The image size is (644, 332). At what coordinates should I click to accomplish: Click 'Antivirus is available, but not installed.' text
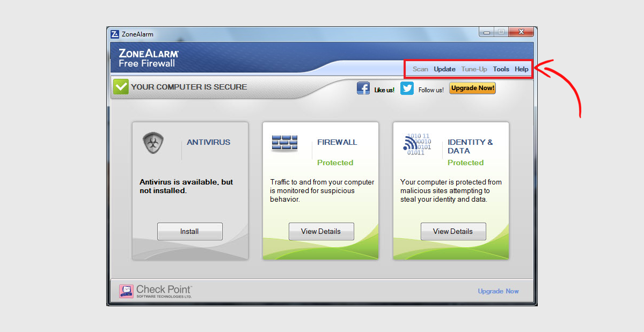[186, 186]
